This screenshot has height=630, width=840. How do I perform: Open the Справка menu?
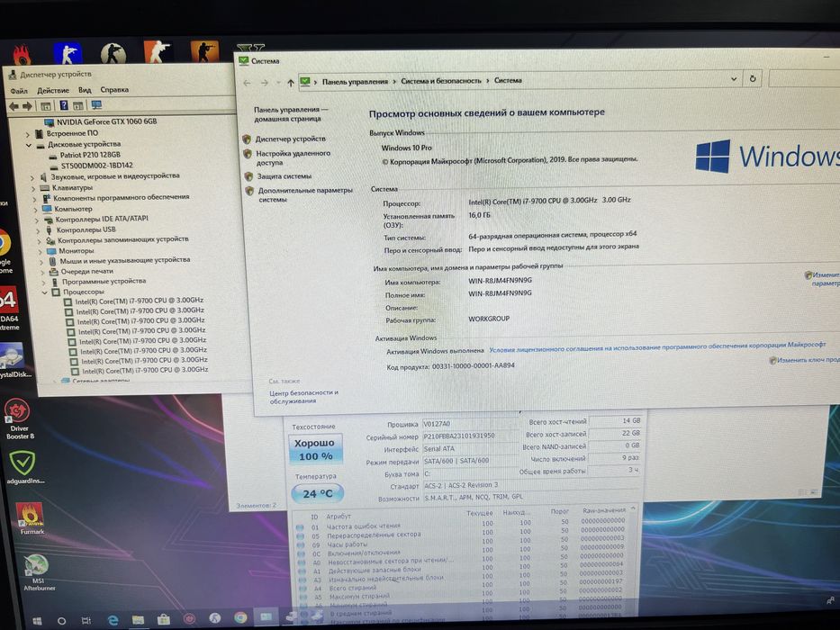pyautogui.click(x=114, y=89)
